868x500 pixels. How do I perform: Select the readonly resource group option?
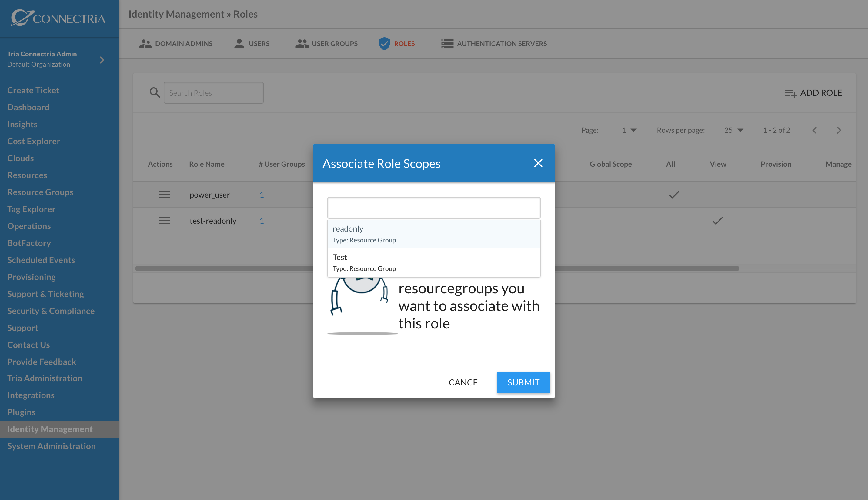point(434,234)
